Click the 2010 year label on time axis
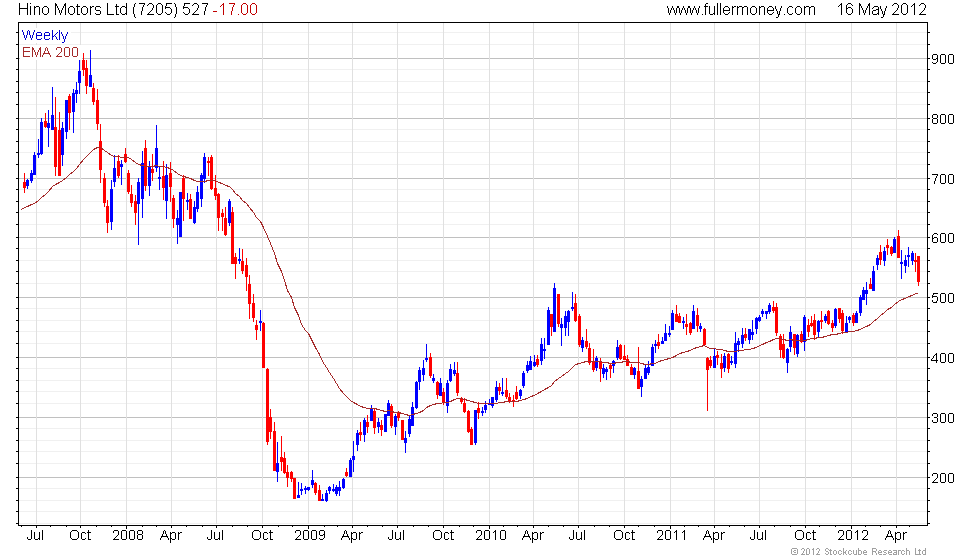980x560 pixels. click(491, 536)
